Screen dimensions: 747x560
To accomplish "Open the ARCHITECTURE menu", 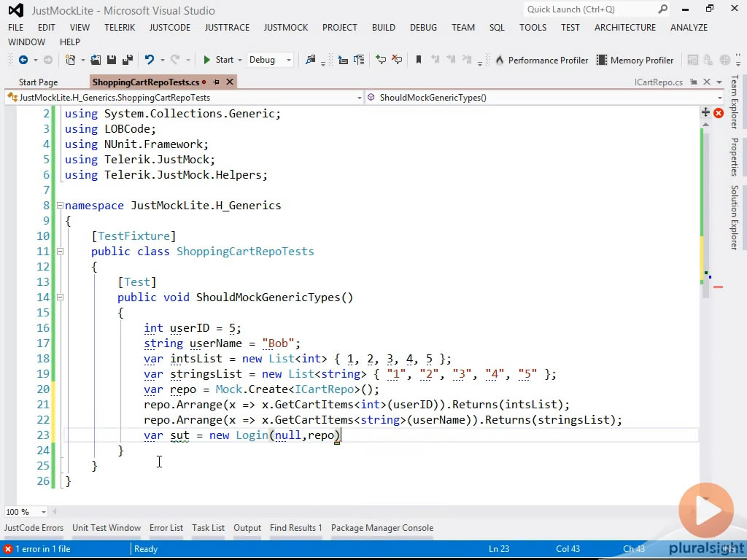I will 625,28.
